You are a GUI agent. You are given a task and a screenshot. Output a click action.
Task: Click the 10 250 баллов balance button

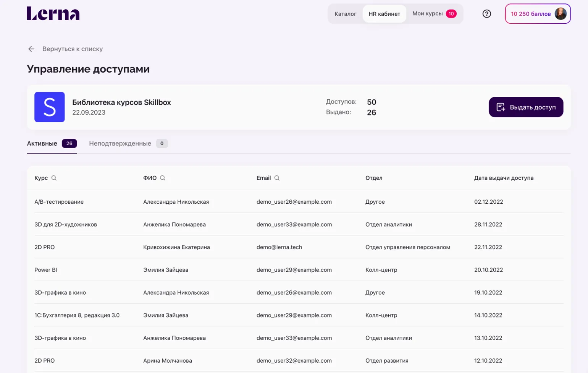pyautogui.click(x=530, y=14)
